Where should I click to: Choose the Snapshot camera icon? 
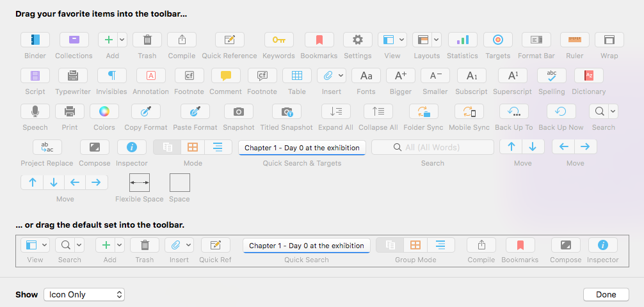click(239, 111)
